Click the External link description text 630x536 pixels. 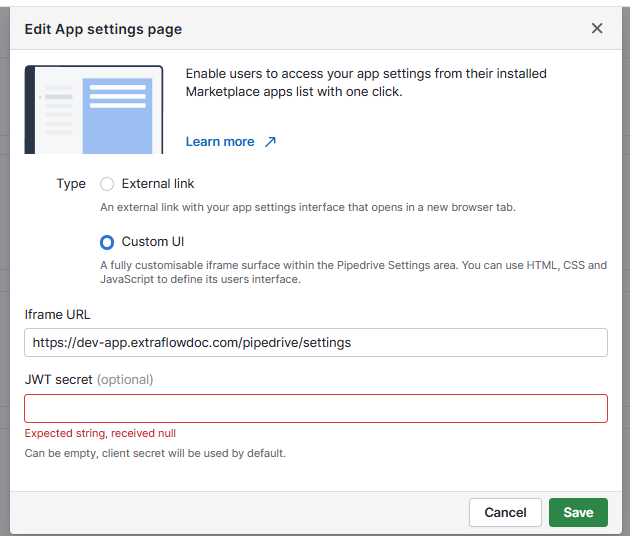308,208
